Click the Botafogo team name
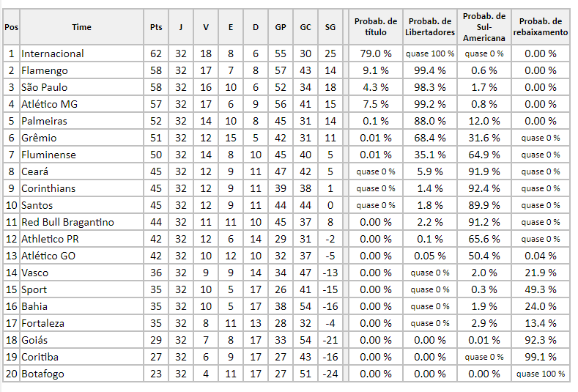 point(42,374)
